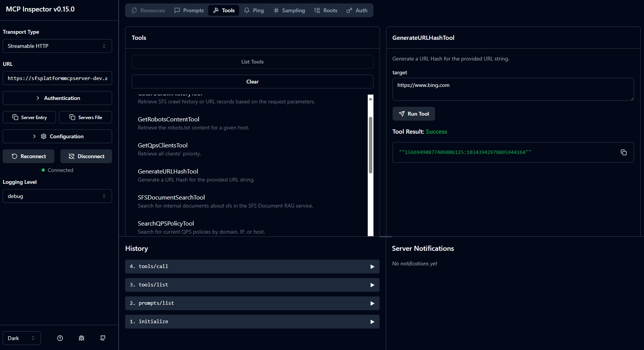The image size is (644, 350).
Task: Click the key icon of Auth tab
Action: pos(349,10)
